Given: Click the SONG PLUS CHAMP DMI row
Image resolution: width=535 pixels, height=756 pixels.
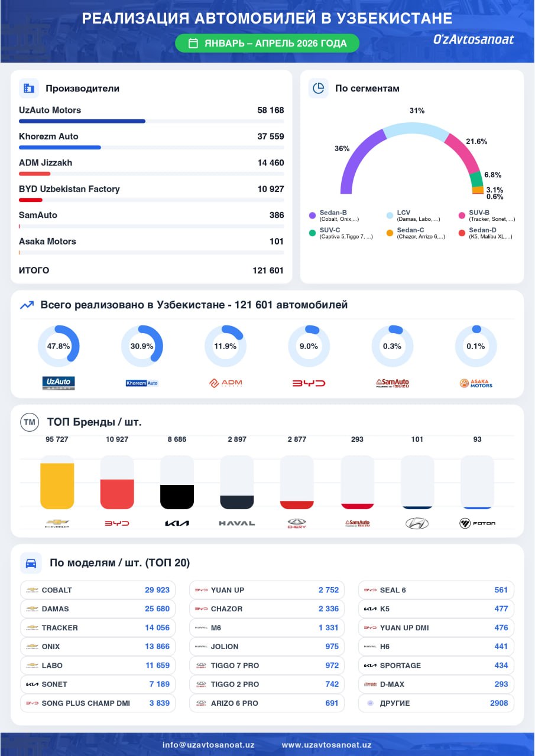Looking at the screenshot, I should click(98, 703).
